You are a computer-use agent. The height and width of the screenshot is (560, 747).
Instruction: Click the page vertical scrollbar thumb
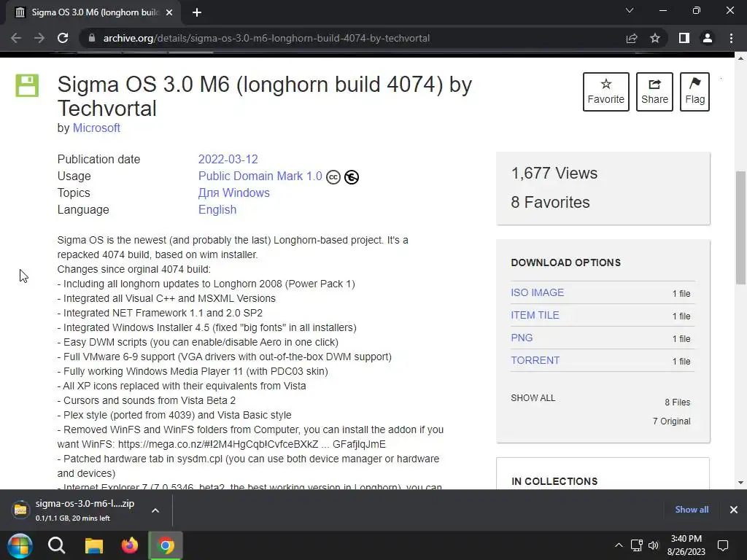[x=741, y=227]
